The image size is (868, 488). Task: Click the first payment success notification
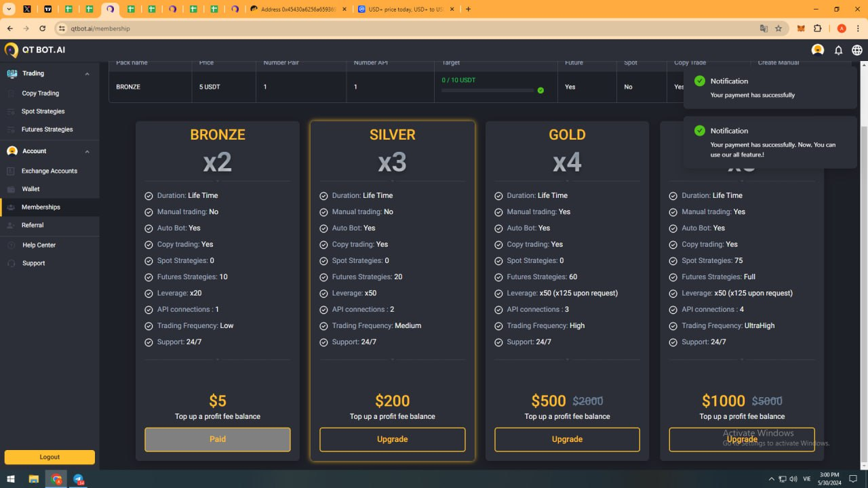(770, 88)
